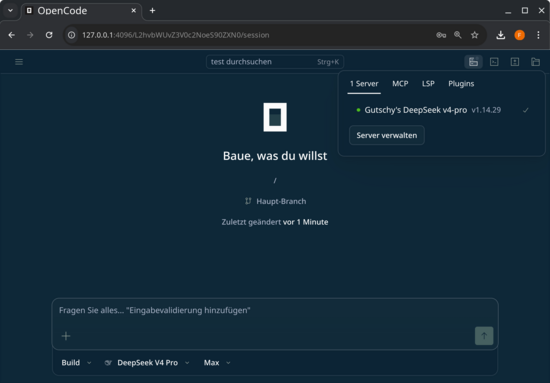Open the browser three-dot menu
550x383 pixels.
(x=538, y=35)
